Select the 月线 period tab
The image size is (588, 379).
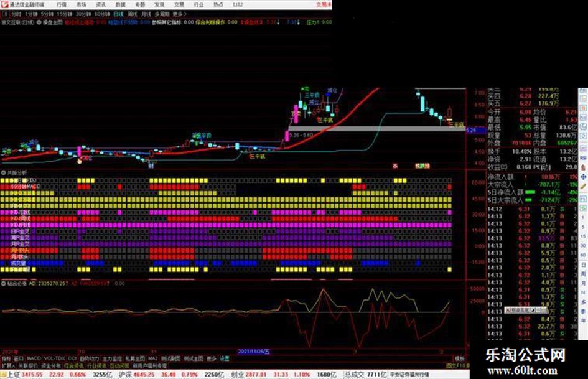tap(146, 14)
